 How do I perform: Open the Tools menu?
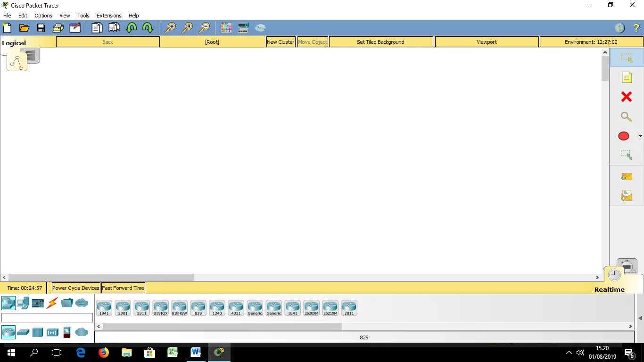83,16
